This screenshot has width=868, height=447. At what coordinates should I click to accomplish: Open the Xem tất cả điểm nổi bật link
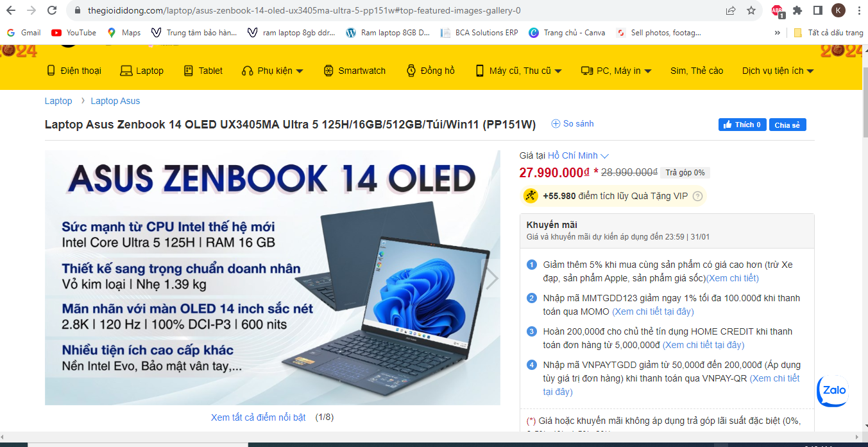click(259, 417)
